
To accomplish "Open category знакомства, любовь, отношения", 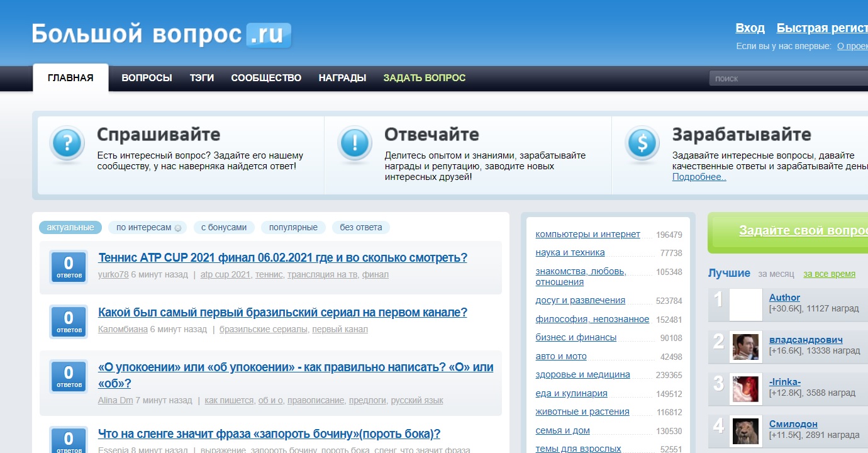I will (581, 276).
